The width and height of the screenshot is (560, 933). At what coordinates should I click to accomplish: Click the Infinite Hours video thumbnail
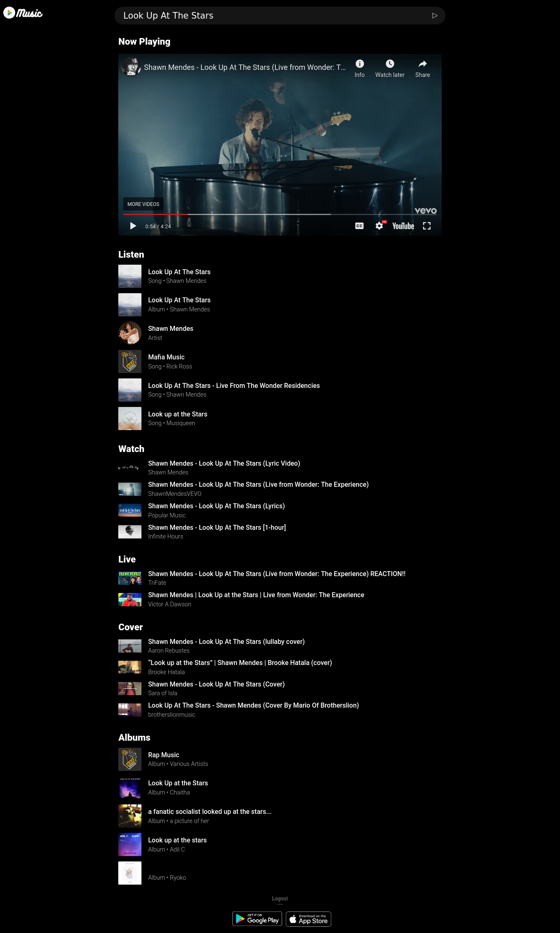(x=130, y=532)
